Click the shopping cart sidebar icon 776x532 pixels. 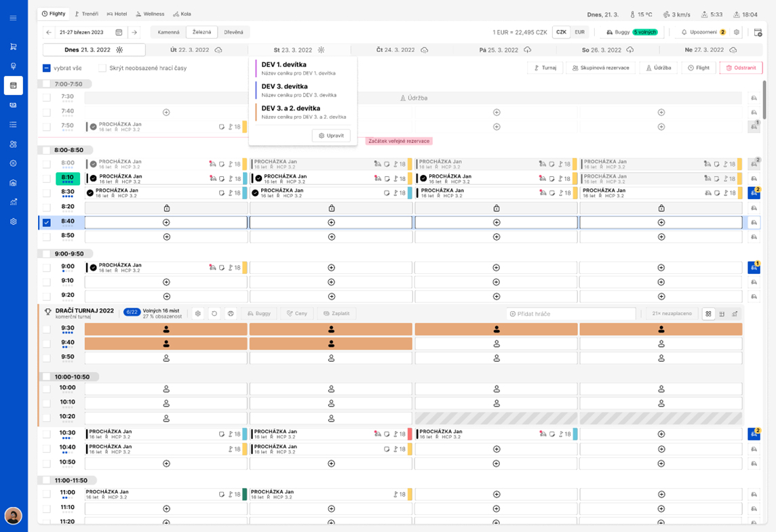click(x=13, y=47)
